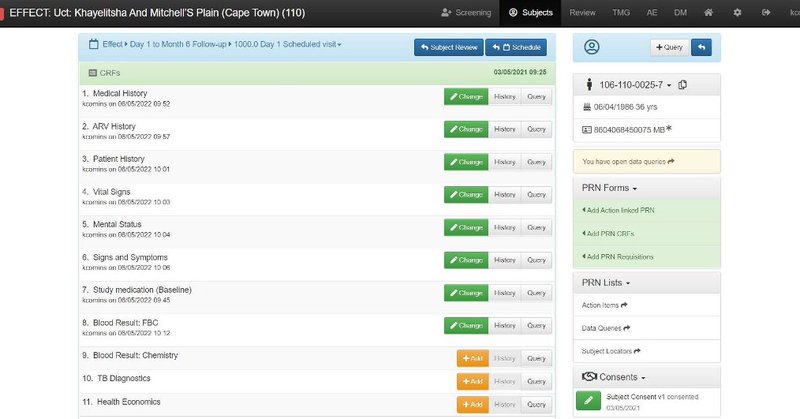Viewport: 800px width, 419px height.
Task: Expand the 1000.0 Day 1 Scheduled visit dropdown
Action: [x=287, y=44]
